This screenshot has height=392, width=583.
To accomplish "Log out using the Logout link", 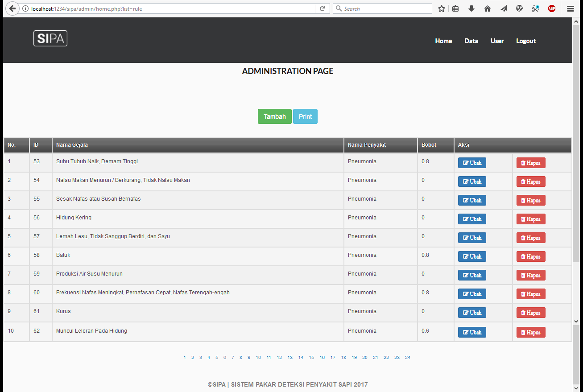I will (526, 41).
